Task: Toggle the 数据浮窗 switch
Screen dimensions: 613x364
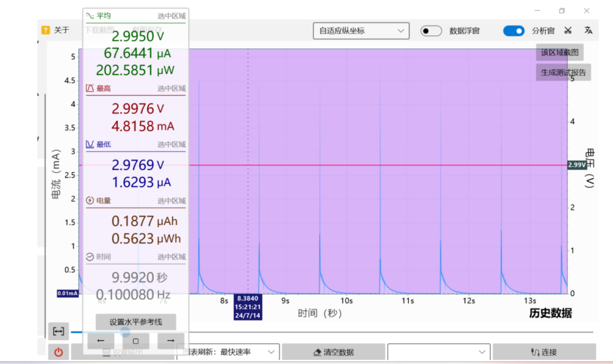Action: pyautogui.click(x=431, y=31)
